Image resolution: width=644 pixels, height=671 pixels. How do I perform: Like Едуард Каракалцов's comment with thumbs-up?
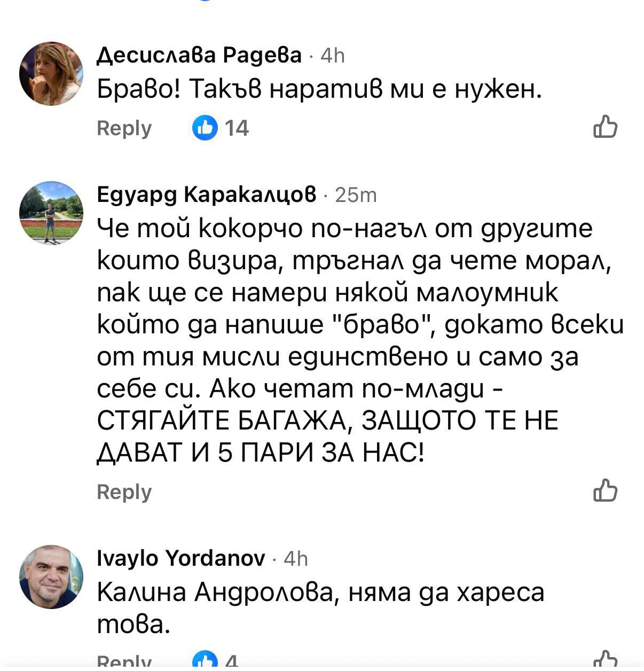[x=605, y=490]
